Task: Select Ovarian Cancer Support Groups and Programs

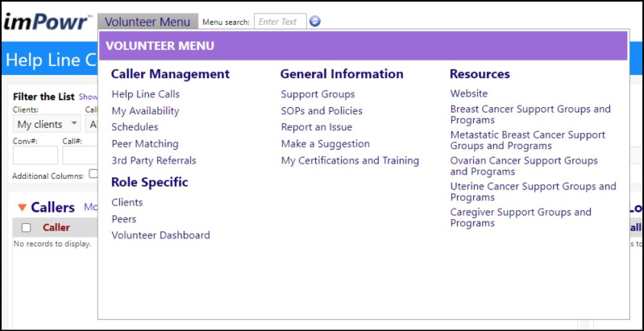Action: click(x=524, y=166)
